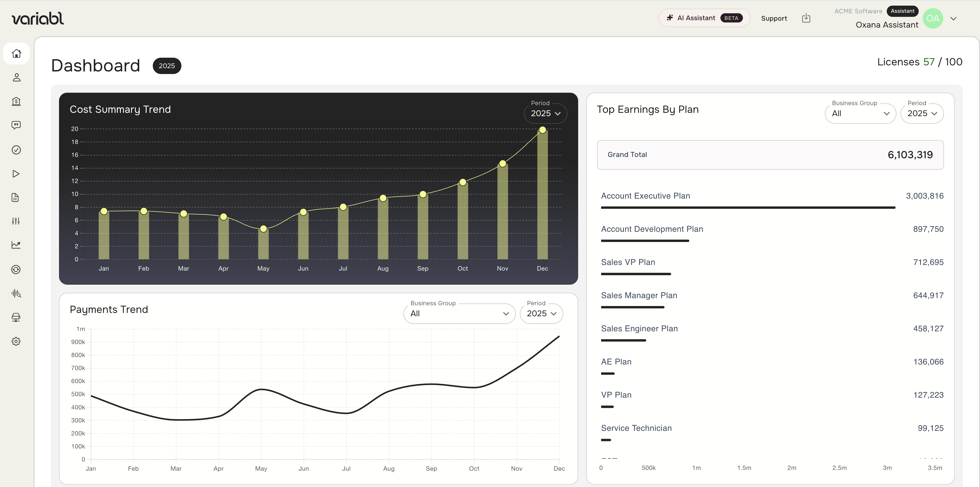The image size is (980, 487).
Task: Click the variabl logo
Action: 38,19
